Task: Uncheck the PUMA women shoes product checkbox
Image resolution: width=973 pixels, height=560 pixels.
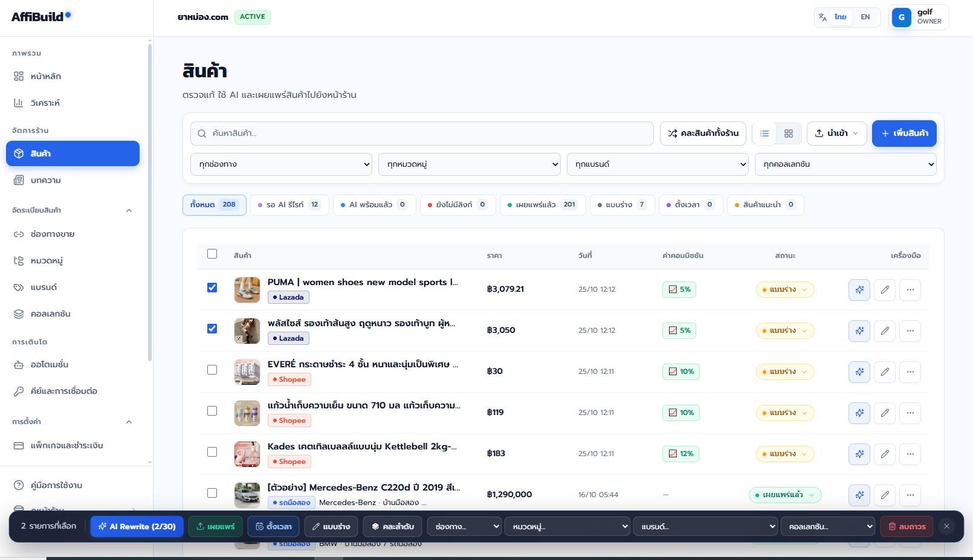Action: click(212, 288)
